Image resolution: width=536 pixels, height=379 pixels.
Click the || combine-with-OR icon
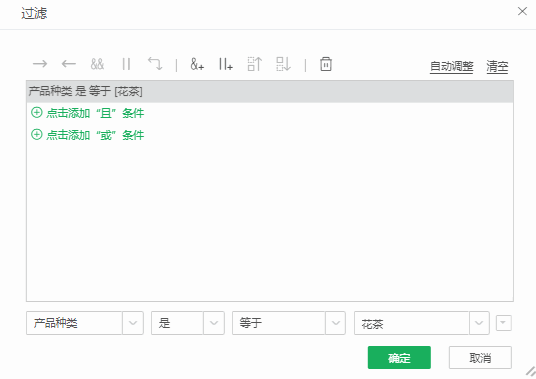(x=126, y=64)
